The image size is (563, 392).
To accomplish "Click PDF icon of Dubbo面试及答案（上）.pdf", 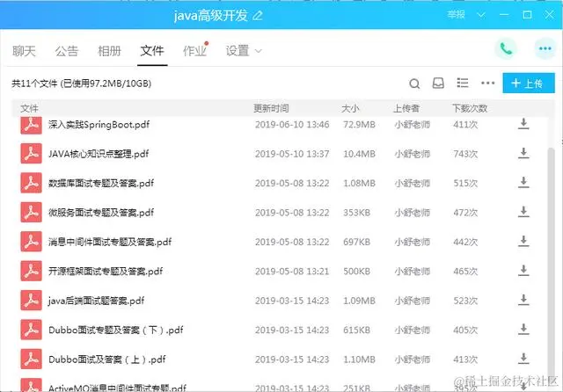I will pos(32,359).
